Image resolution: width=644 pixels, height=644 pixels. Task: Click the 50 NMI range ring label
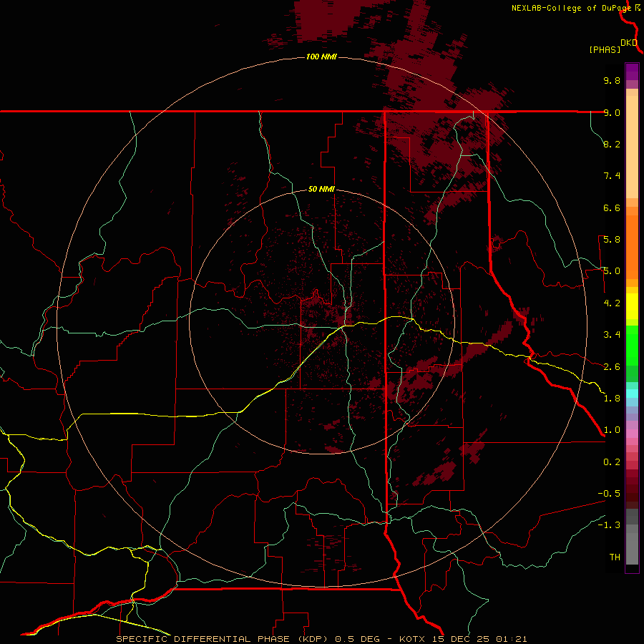pyautogui.click(x=321, y=190)
